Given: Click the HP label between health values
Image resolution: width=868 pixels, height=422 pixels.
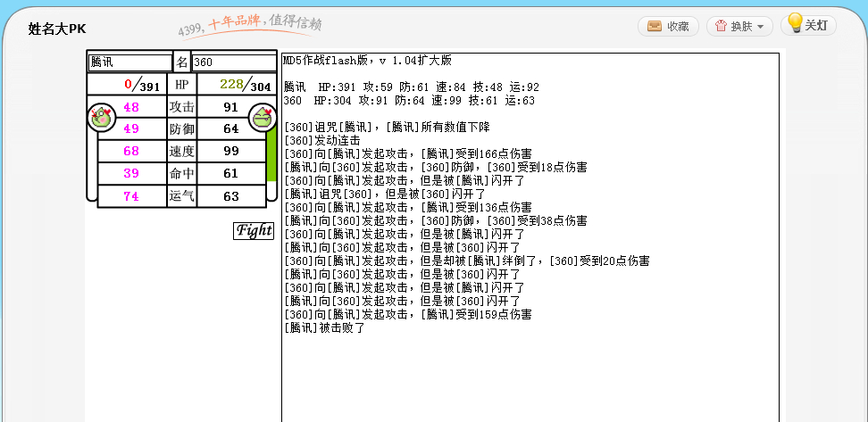Looking at the screenshot, I should [181, 84].
